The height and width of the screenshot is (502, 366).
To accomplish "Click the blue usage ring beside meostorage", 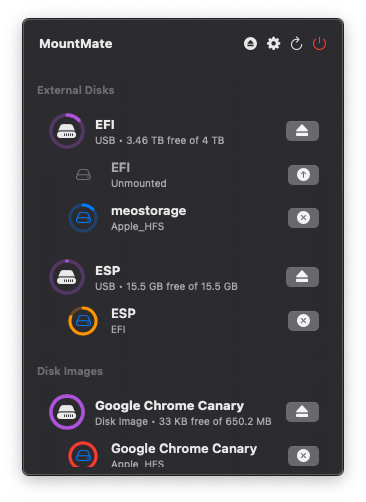I will [83, 218].
